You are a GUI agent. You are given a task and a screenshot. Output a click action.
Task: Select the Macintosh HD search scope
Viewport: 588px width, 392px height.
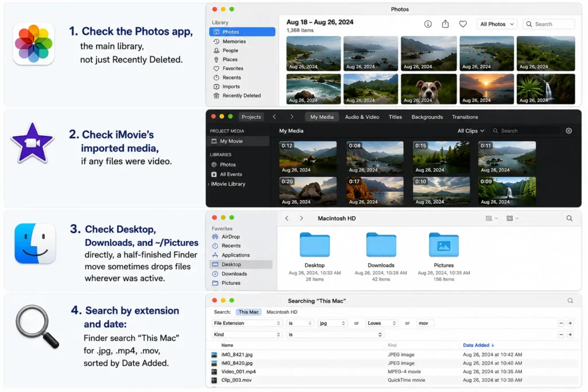(281, 312)
